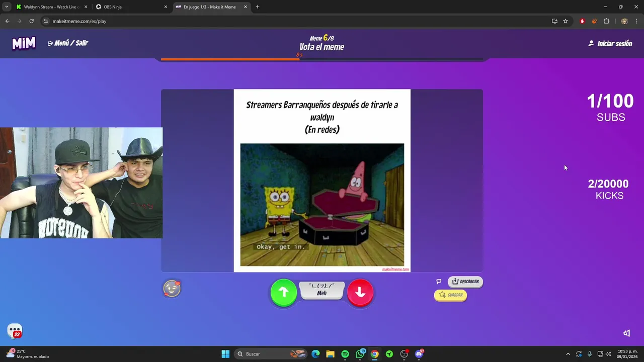Close the Make it Meme tab
The height and width of the screenshot is (362, 644).
pos(246,7)
